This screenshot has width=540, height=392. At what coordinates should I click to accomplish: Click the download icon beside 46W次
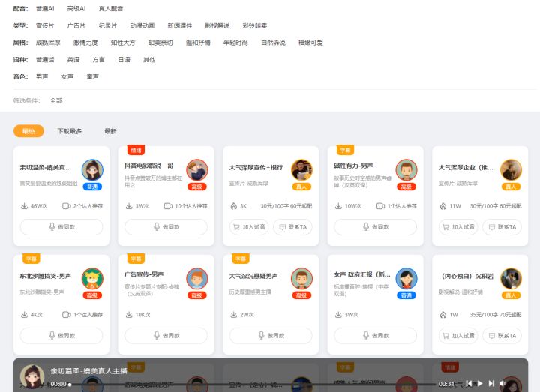coord(24,205)
